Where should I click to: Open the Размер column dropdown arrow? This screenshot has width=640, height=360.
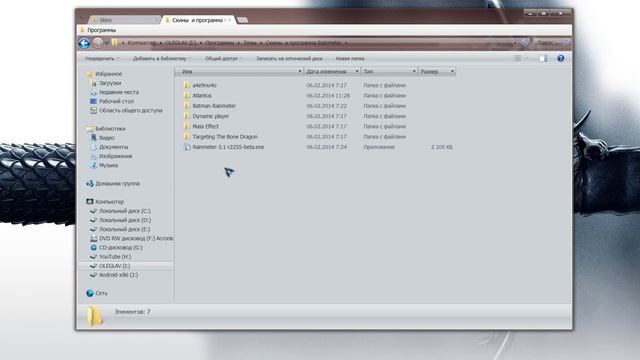coord(452,71)
